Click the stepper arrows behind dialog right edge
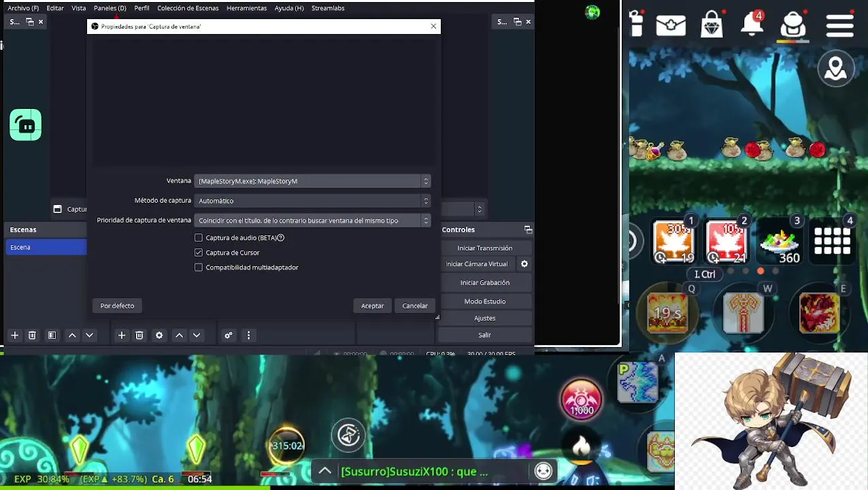The image size is (868, 490). [480, 209]
